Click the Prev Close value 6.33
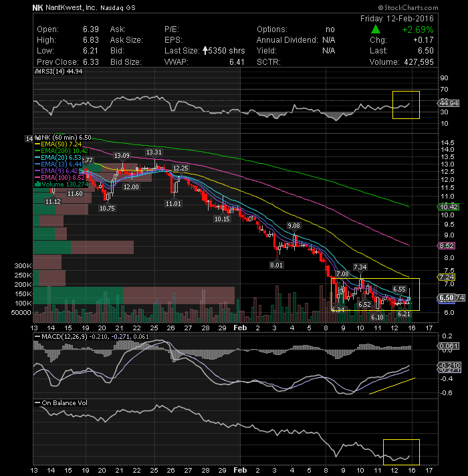This screenshot has width=468, height=476. 91,62
